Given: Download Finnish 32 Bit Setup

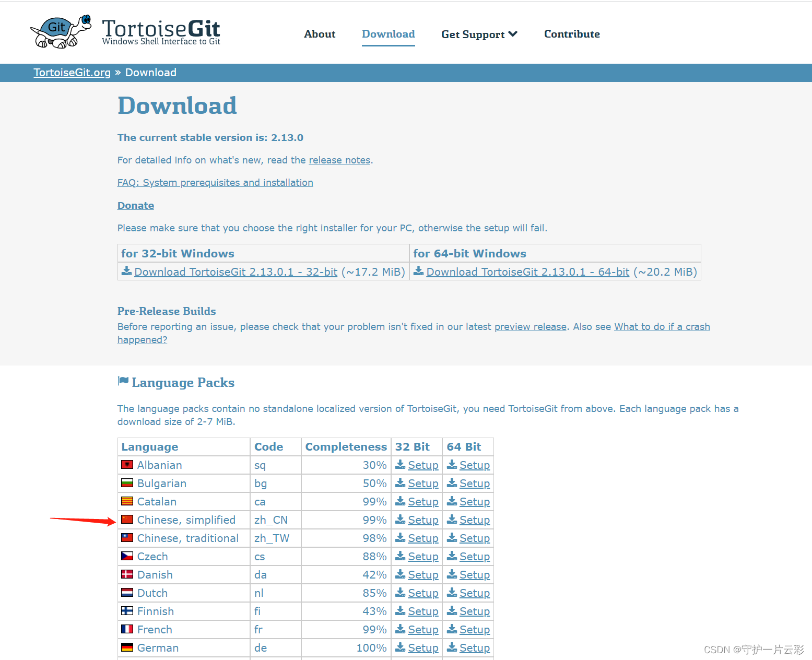Looking at the screenshot, I should 423,611.
